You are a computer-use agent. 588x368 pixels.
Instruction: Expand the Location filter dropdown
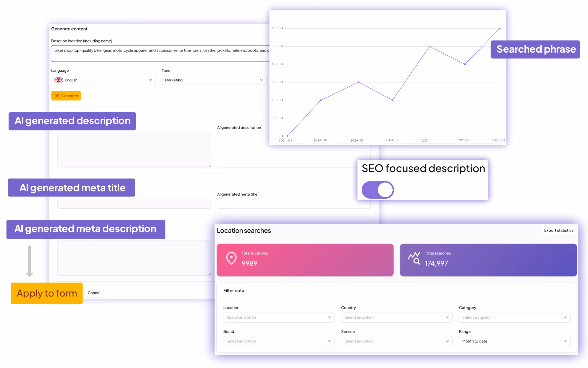[x=278, y=317]
